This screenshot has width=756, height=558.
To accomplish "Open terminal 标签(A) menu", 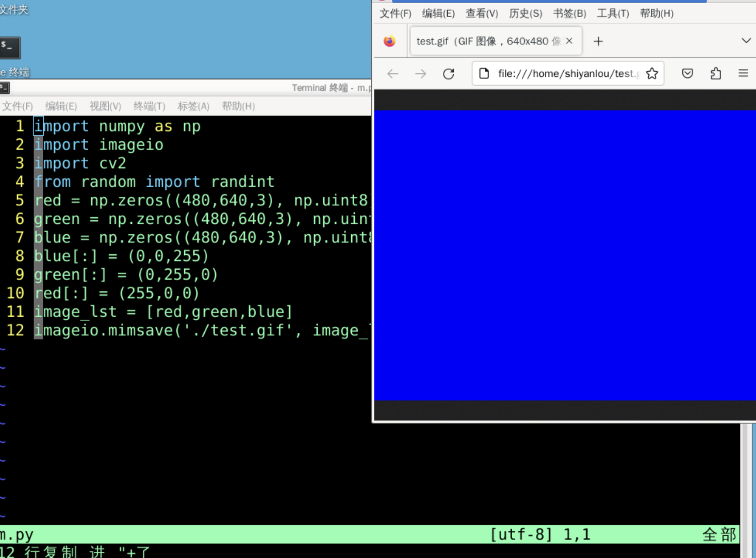I will click(x=193, y=106).
